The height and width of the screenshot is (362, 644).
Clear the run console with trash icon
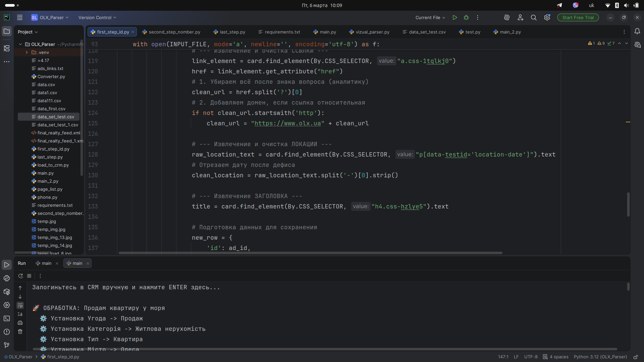click(x=20, y=331)
